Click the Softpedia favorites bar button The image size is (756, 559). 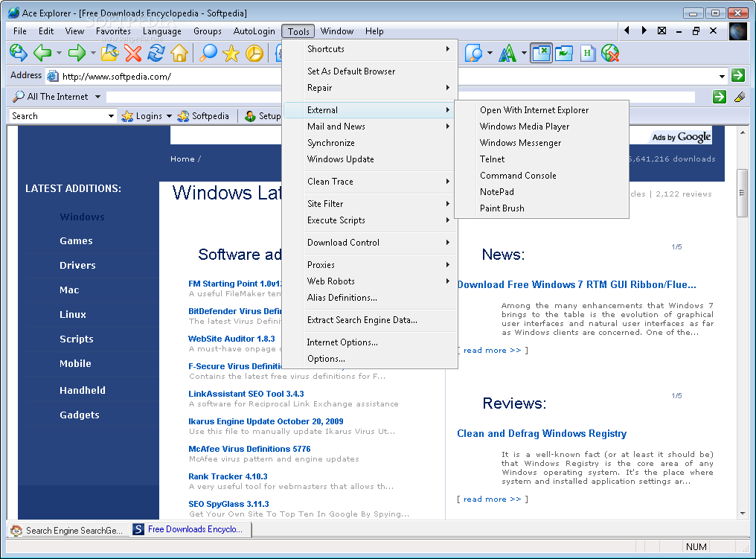point(203,116)
